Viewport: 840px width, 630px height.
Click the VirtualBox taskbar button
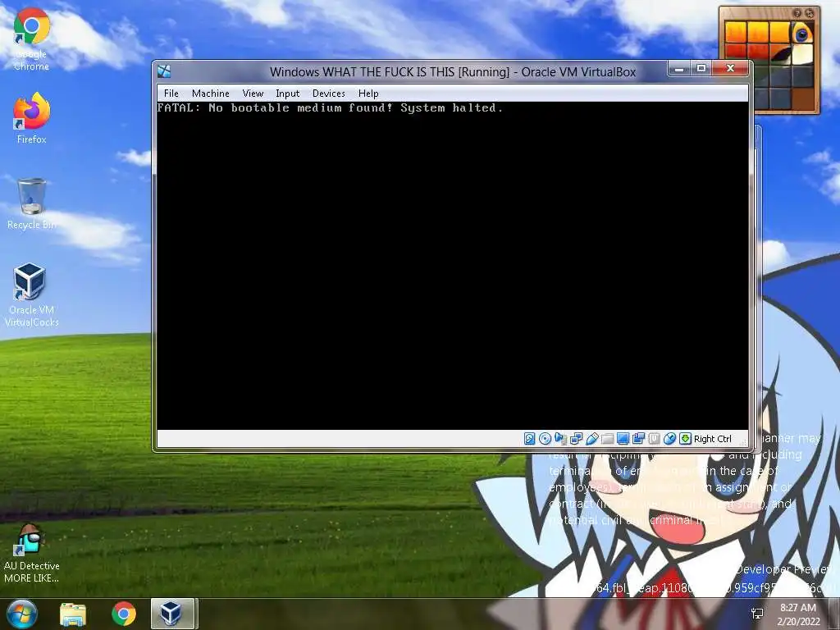pos(172,614)
